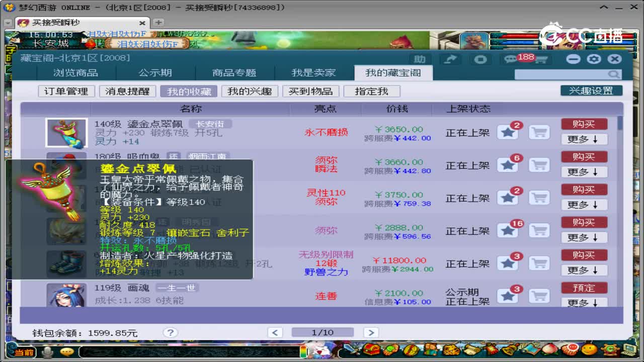Viewport: 644px width, 362px height.
Task: Open 藏宝阁 gear settings icon
Action: click(x=594, y=59)
